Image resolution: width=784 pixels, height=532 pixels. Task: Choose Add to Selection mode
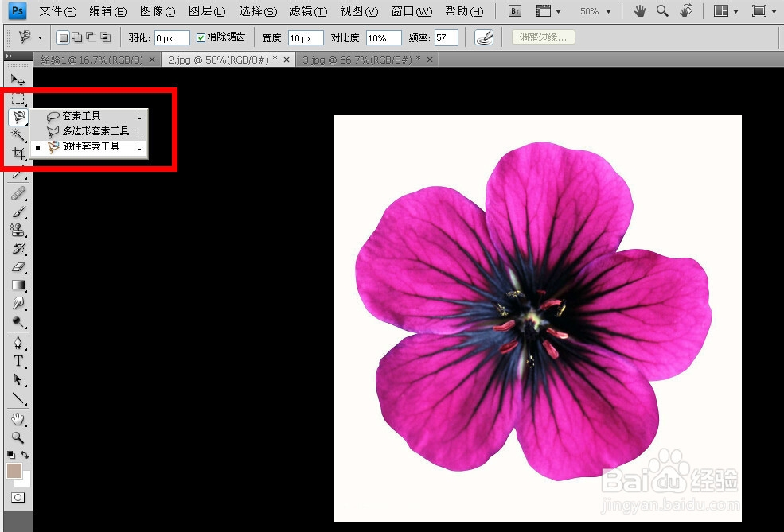coord(77,37)
